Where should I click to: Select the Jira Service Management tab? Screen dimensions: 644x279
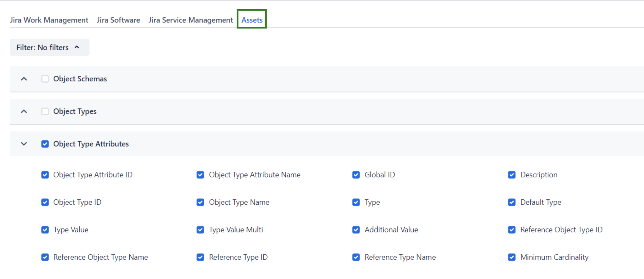click(x=190, y=20)
